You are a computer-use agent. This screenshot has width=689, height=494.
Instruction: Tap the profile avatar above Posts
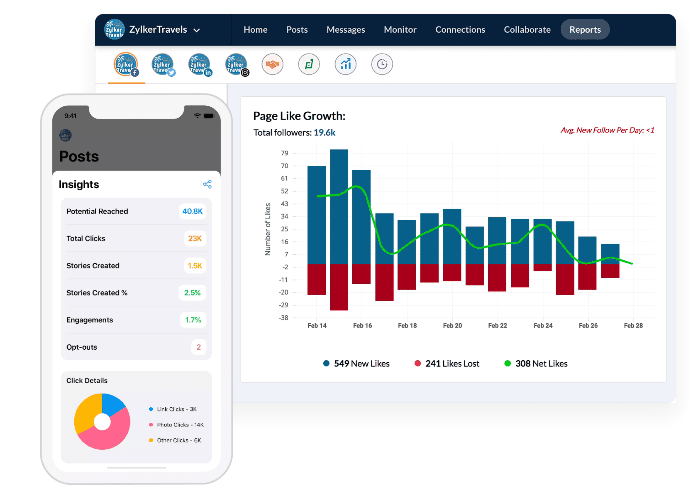(66, 135)
